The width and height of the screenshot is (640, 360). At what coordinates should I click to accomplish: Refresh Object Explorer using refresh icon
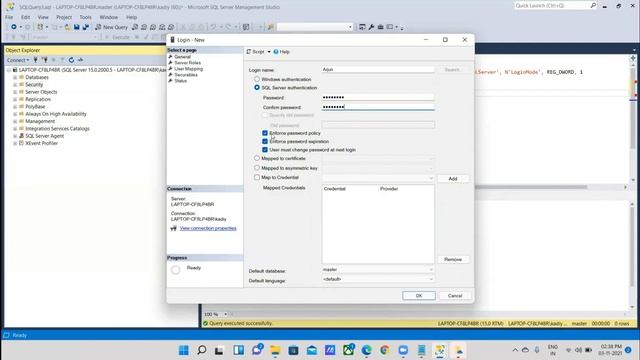(x=71, y=60)
